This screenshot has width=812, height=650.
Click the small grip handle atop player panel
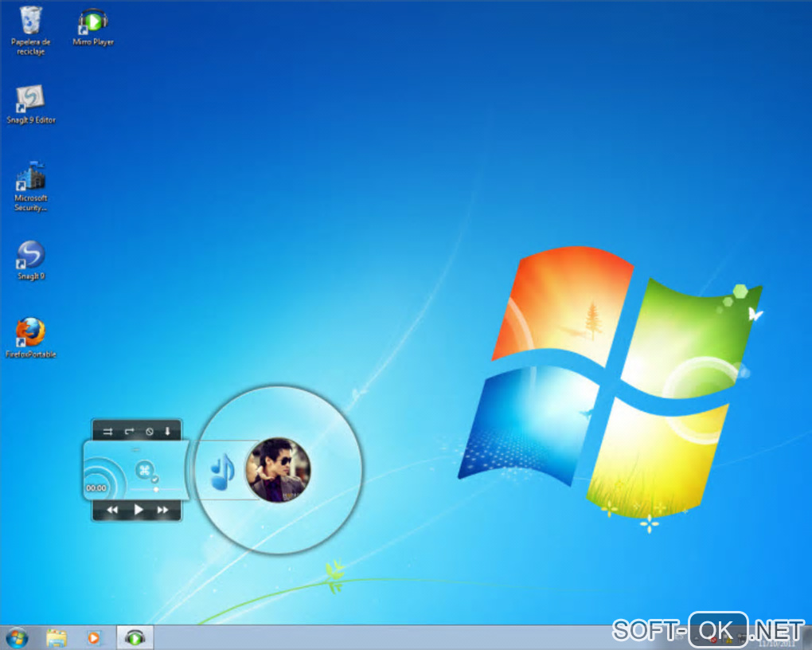click(135, 449)
